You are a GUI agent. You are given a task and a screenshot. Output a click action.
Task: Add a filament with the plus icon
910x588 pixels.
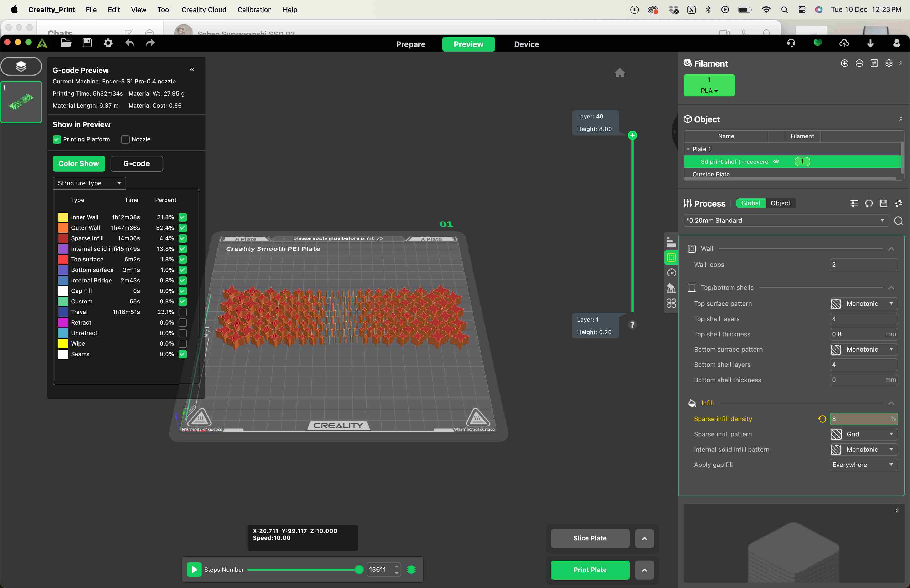(x=845, y=63)
